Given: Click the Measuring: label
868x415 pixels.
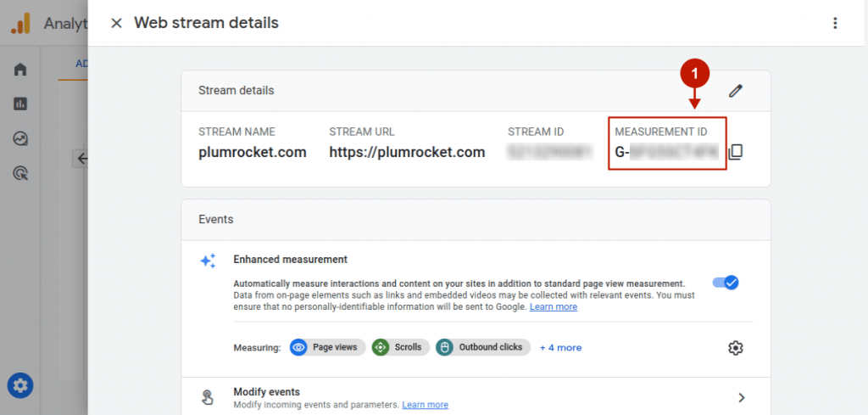Looking at the screenshot, I should tap(258, 348).
